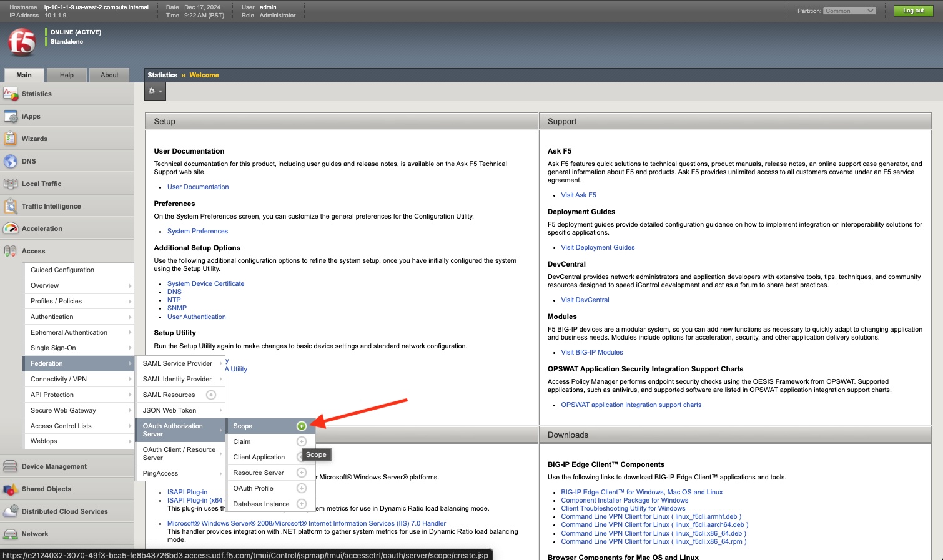Click the plus icon beside SAML Resources
Image resolution: width=943 pixels, height=560 pixels.
(x=211, y=395)
